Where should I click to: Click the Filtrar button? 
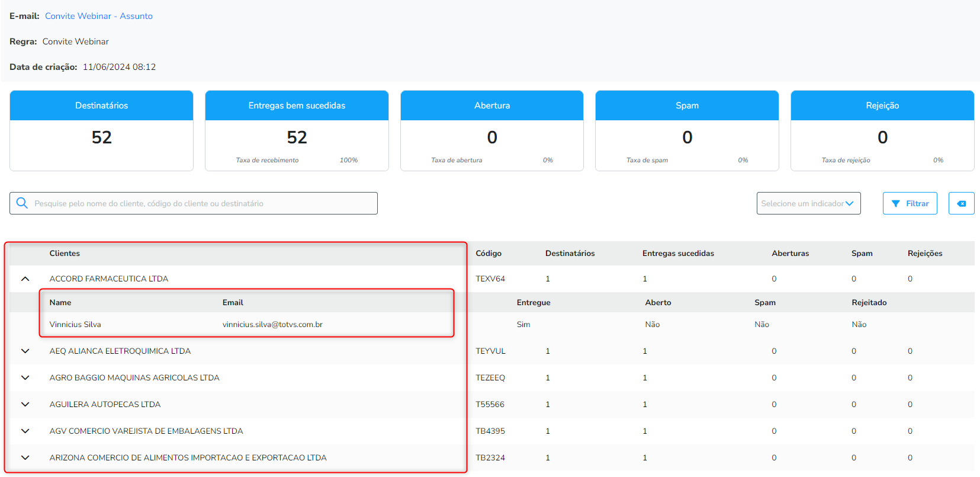[910, 203]
